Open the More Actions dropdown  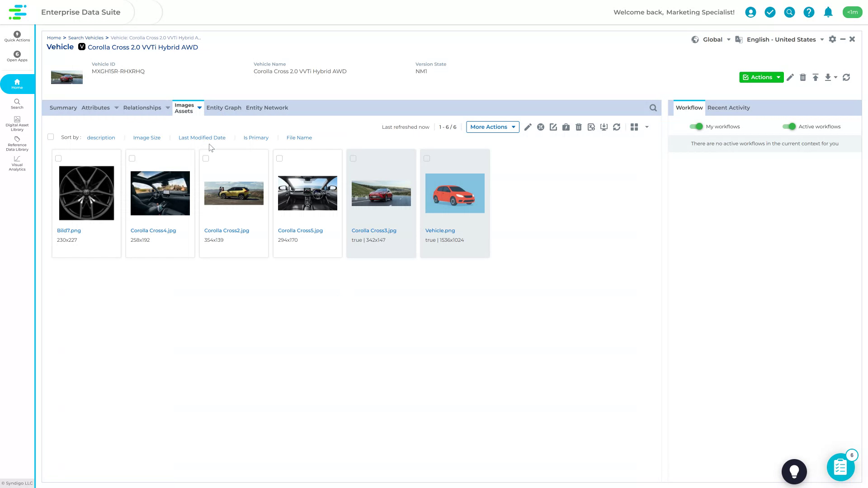[x=492, y=127]
